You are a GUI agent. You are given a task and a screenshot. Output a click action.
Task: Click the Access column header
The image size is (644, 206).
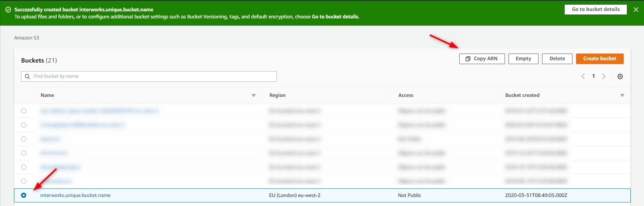point(405,95)
